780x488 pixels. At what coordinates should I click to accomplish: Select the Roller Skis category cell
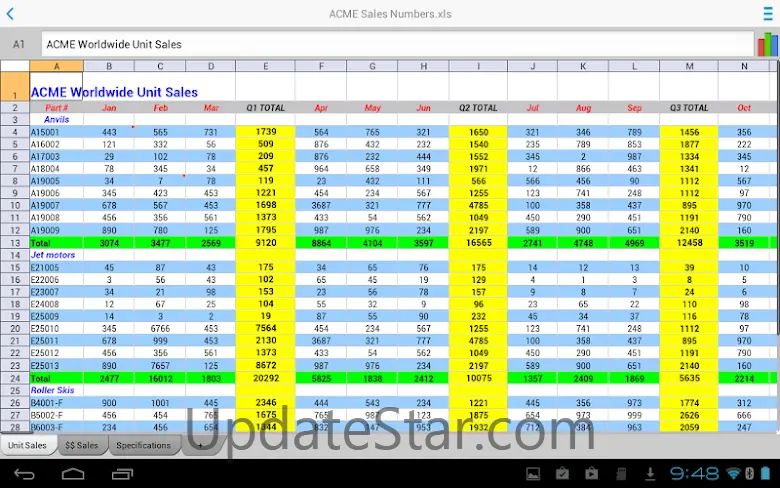(56, 390)
